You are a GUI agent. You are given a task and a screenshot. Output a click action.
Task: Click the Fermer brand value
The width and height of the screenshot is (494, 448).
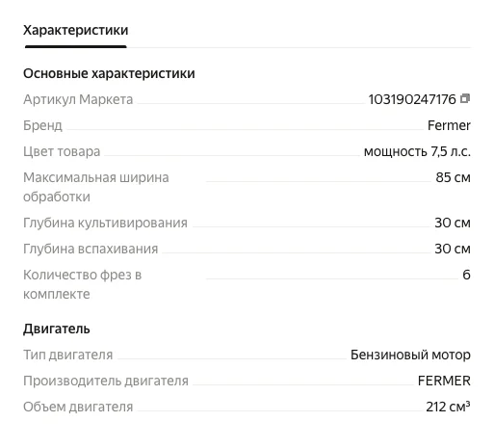449,125
